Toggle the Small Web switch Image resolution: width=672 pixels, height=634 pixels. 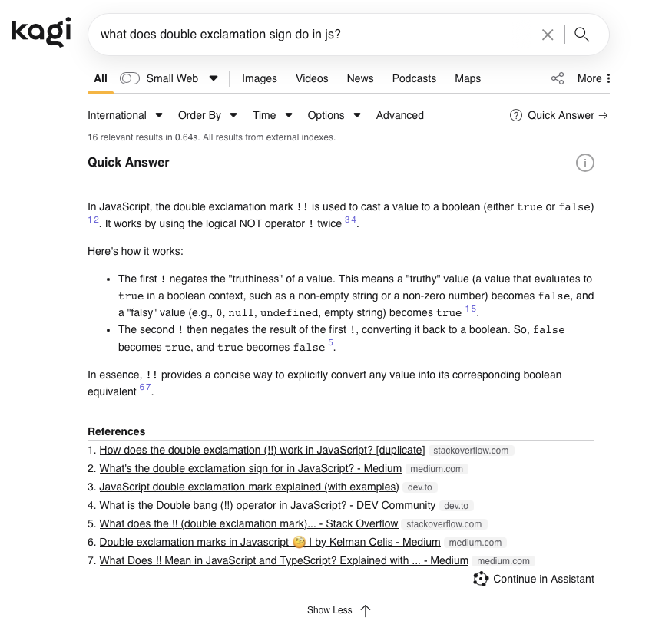pos(130,78)
